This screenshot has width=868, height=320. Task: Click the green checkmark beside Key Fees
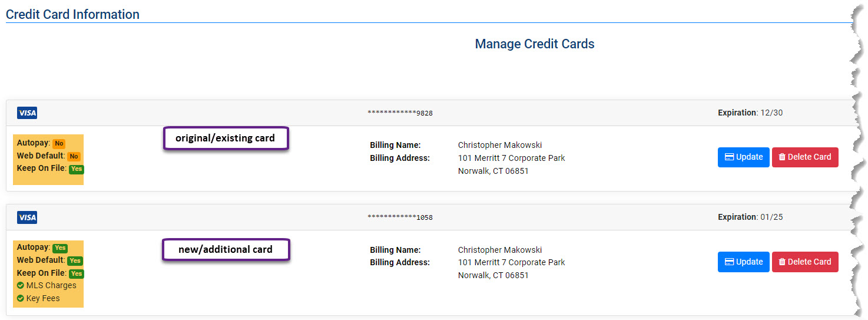click(x=21, y=299)
